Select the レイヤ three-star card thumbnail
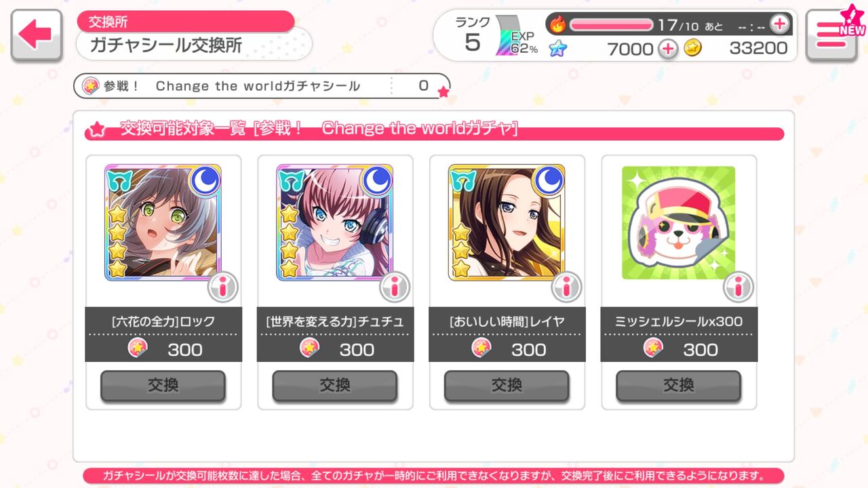 point(507,222)
